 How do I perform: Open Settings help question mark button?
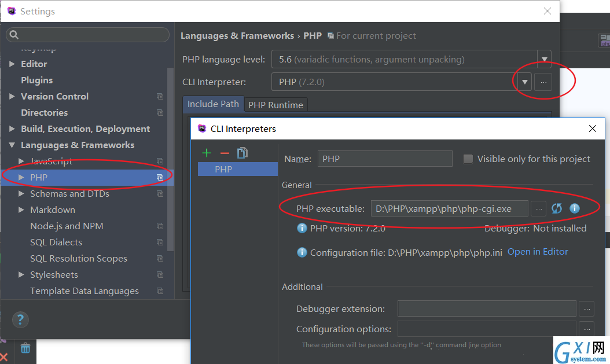[20, 319]
